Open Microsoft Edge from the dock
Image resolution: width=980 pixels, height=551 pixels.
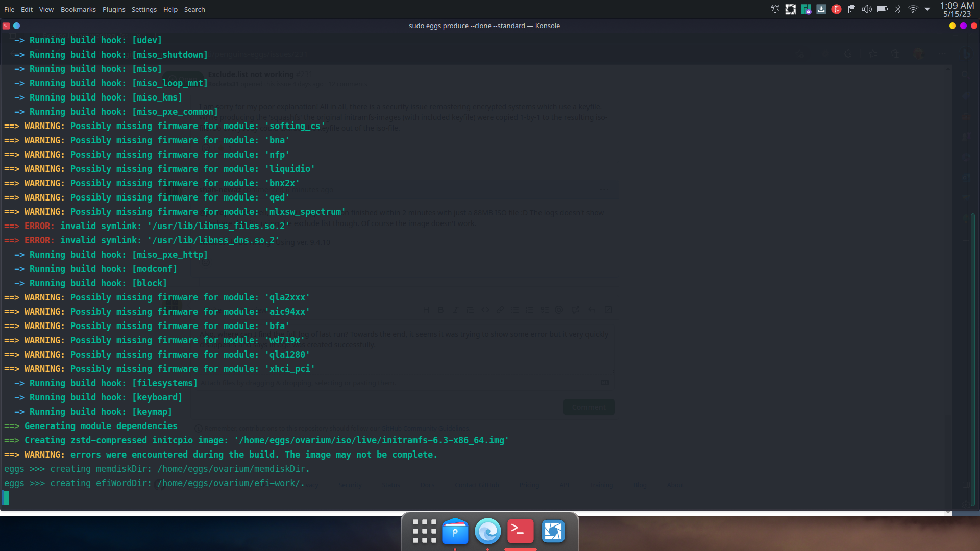[488, 531]
